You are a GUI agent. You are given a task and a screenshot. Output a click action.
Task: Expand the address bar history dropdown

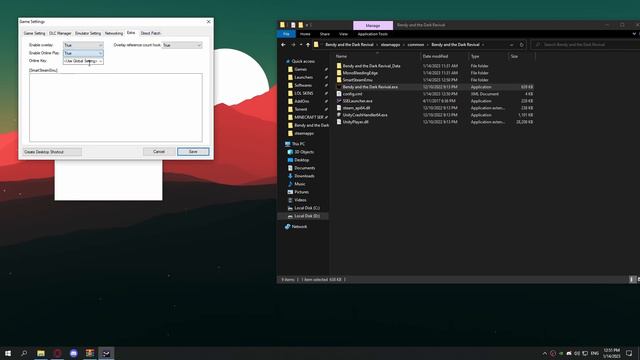511,44
